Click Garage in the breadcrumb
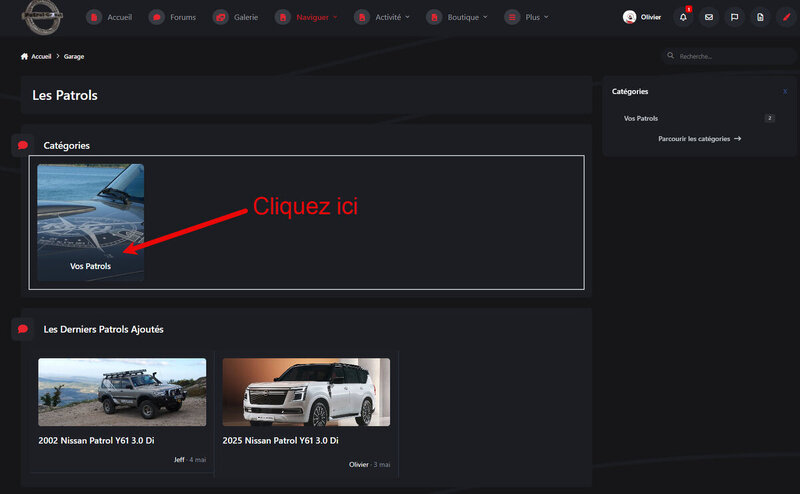 tap(74, 57)
